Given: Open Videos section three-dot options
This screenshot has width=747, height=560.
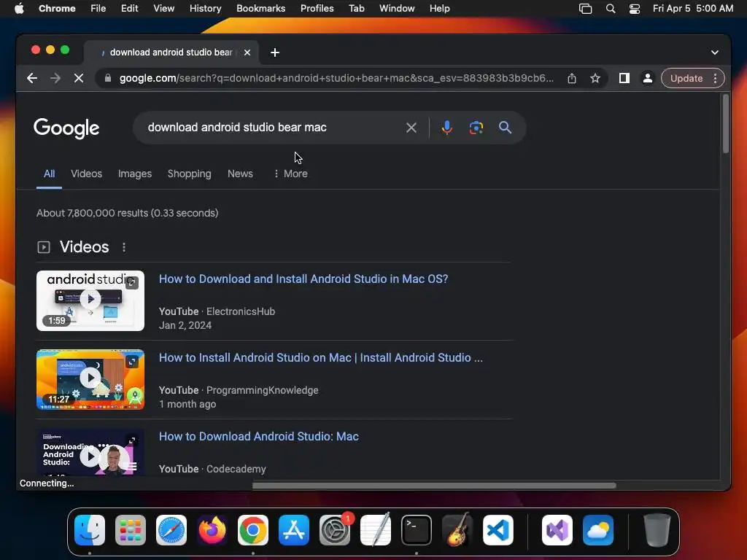Looking at the screenshot, I should (x=124, y=247).
